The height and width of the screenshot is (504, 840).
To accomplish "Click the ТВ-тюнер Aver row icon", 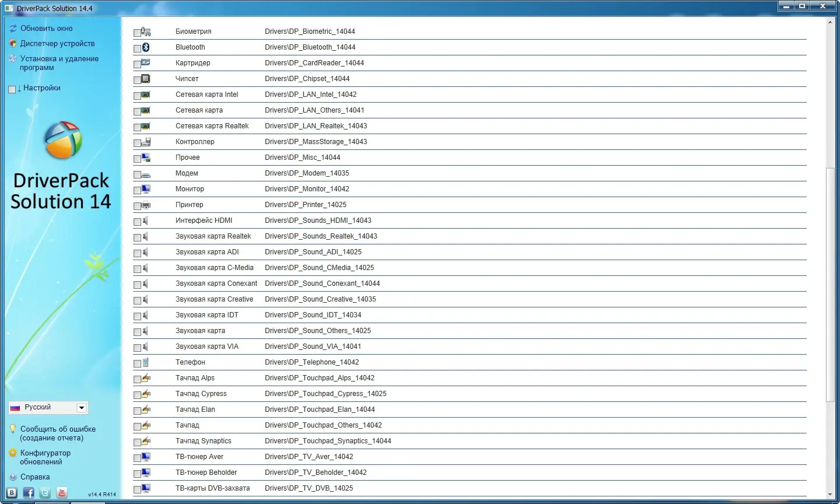I will [146, 457].
